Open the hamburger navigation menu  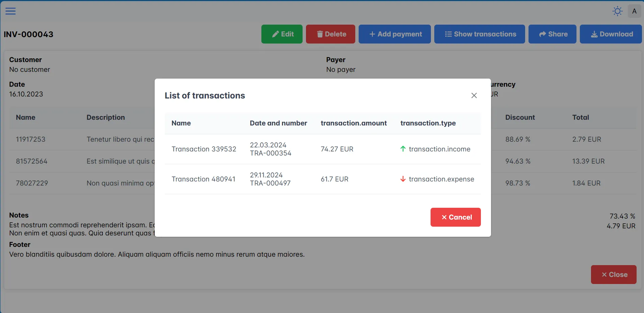(10, 11)
